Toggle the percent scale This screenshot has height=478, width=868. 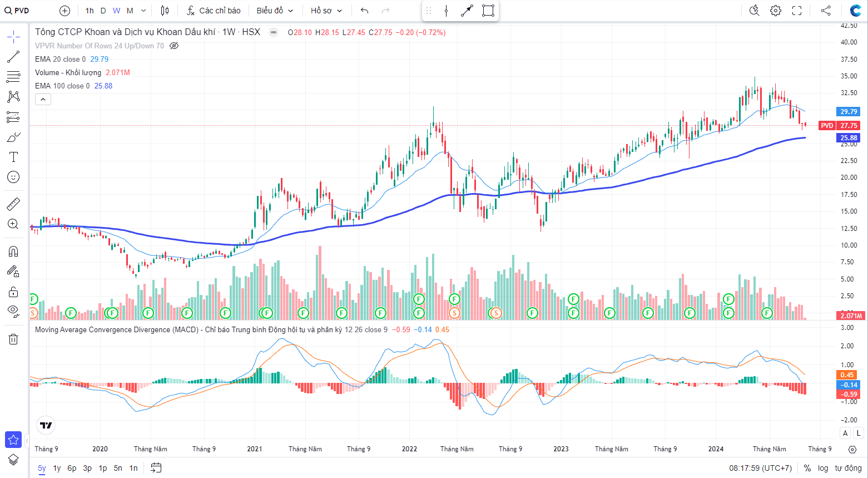pos(807,468)
